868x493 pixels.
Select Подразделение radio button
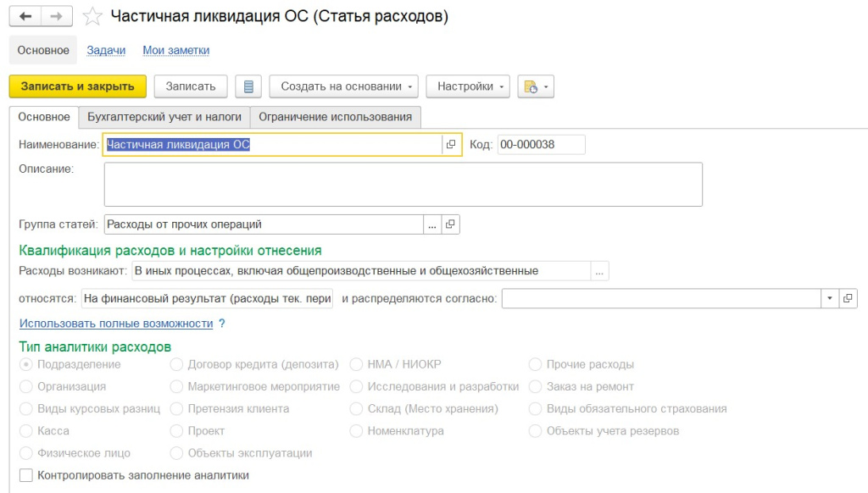pos(26,364)
